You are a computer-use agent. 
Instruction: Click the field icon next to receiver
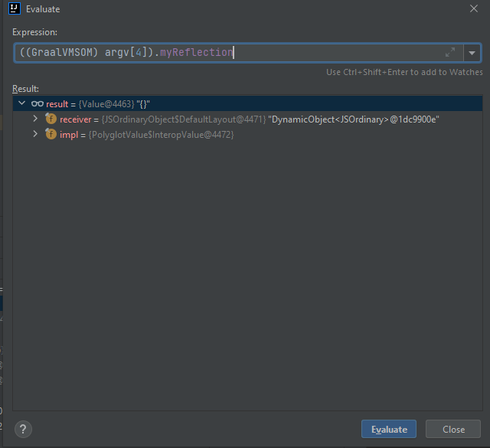[51, 119]
